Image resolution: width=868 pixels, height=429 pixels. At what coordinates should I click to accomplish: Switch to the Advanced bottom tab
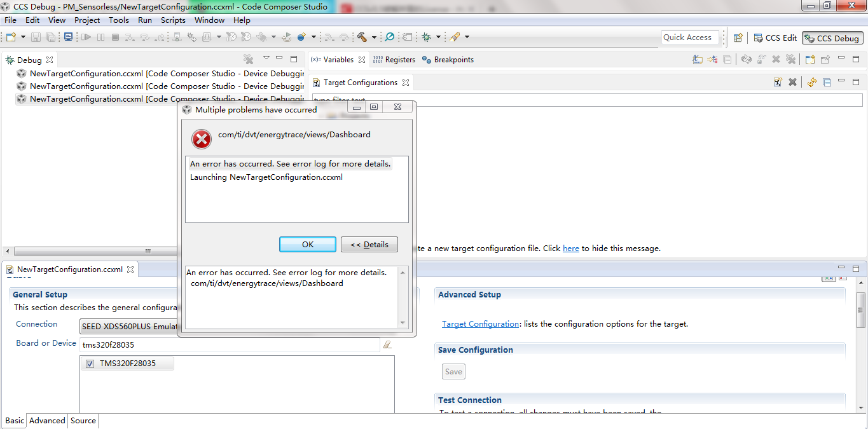(47, 421)
